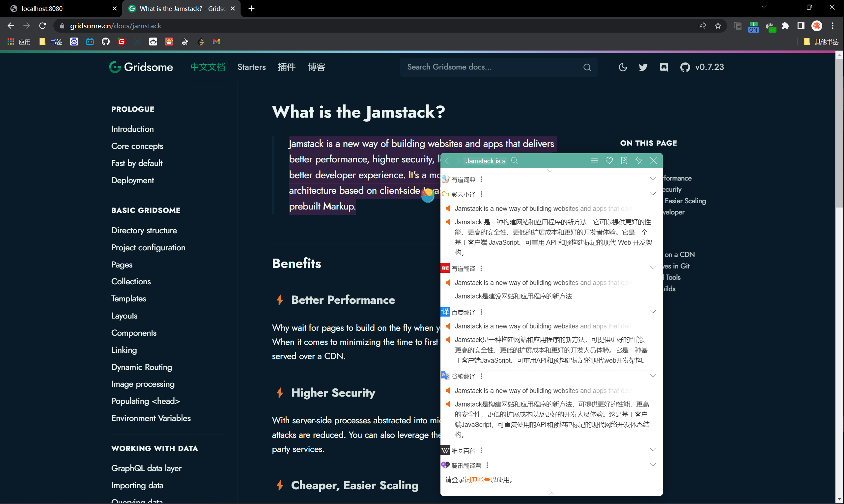This screenshot has height=504, width=844.
Task: Play audio for 彩云小译 Chinese translation
Action: point(448,222)
